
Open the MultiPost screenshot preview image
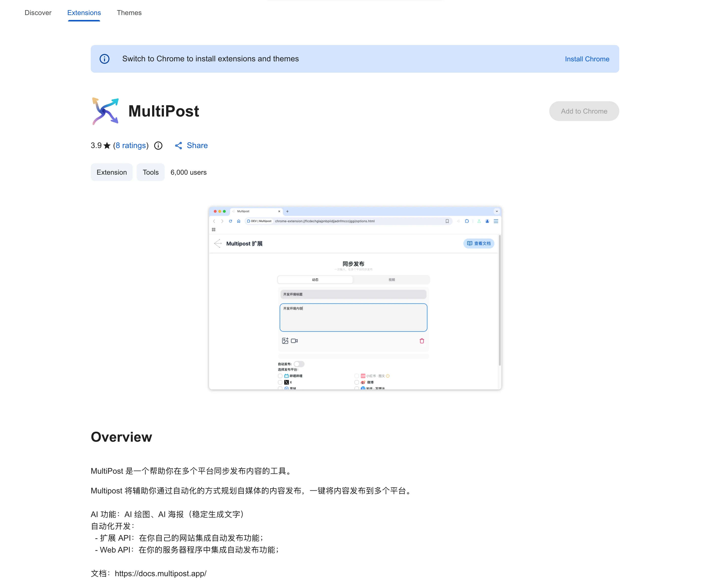coord(355,298)
